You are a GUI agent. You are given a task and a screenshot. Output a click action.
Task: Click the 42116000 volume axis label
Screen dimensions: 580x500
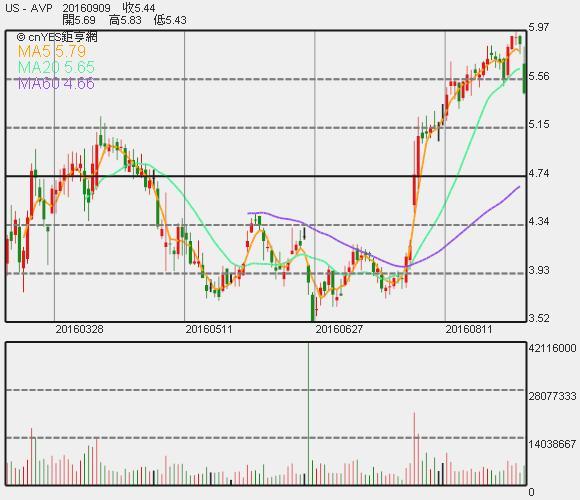pos(553,348)
